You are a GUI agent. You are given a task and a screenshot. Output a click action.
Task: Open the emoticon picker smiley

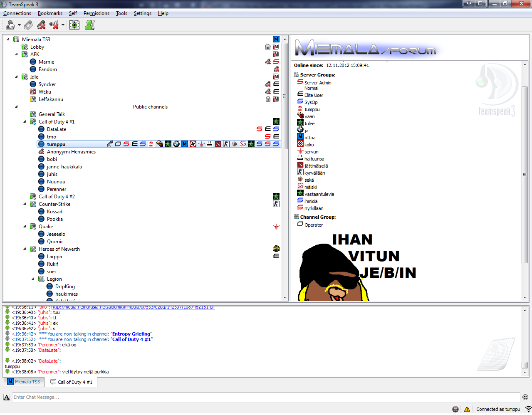click(x=525, y=397)
